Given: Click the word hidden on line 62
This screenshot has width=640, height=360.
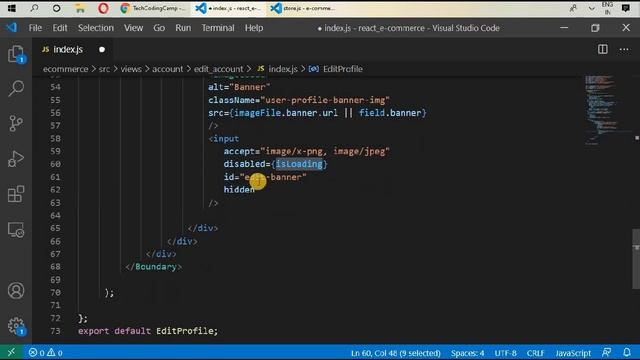Looking at the screenshot, I should pyautogui.click(x=239, y=189).
